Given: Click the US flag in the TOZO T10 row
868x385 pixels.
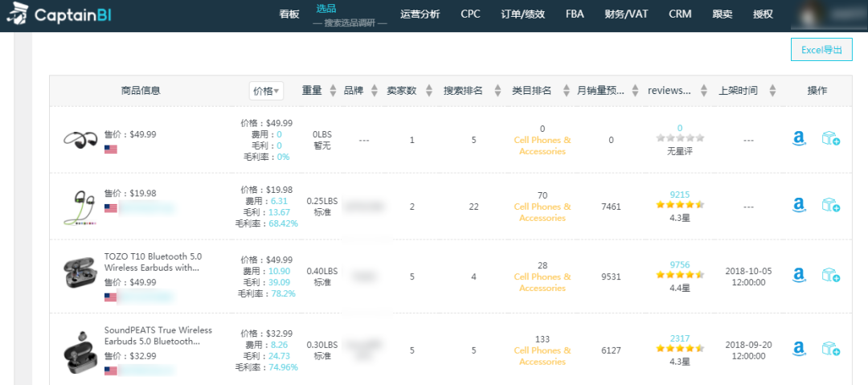Looking at the screenshot, I should pyautogui.click(x=111, y=297).
